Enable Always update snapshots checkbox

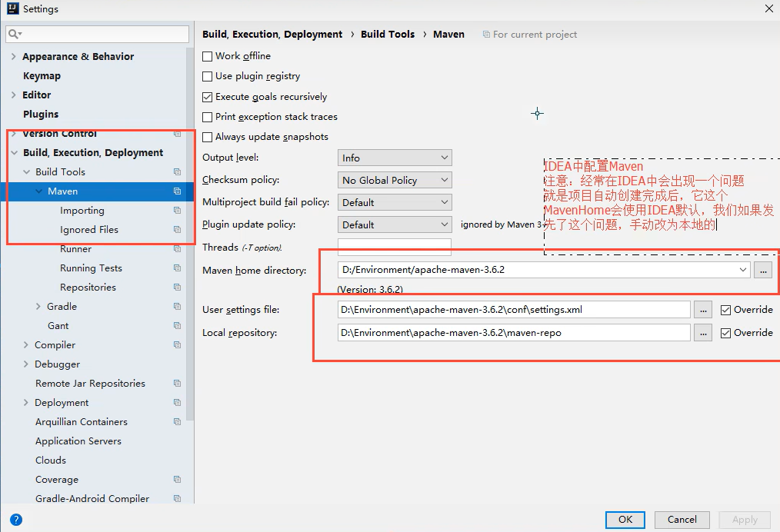click(x=208, y=137)
